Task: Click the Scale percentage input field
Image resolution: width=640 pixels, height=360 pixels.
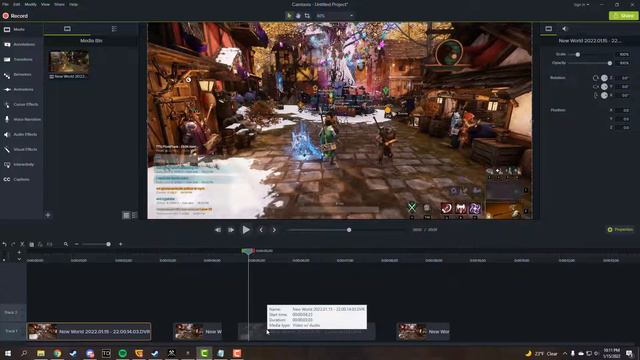Action: click(x=623, y=54)
